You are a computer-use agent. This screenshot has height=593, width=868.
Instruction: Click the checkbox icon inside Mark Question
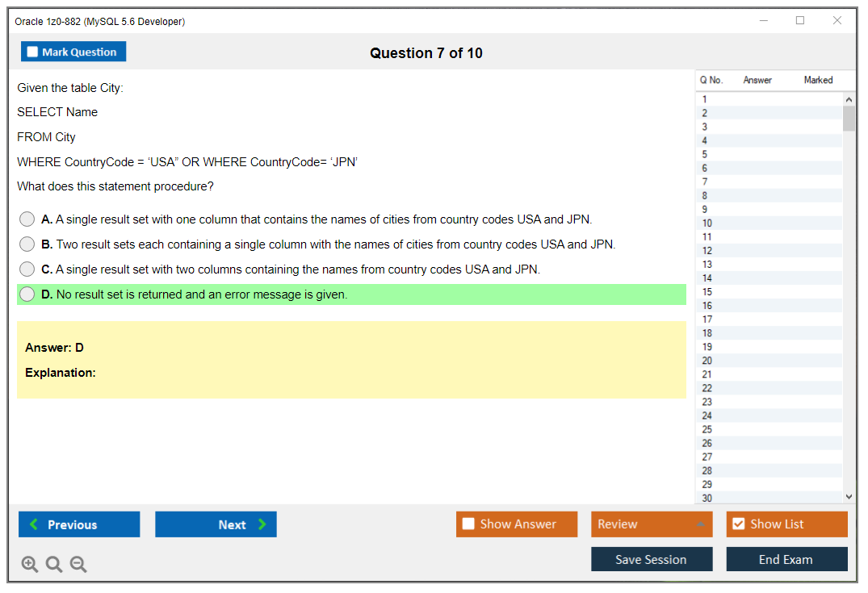[x=32, y=51]
